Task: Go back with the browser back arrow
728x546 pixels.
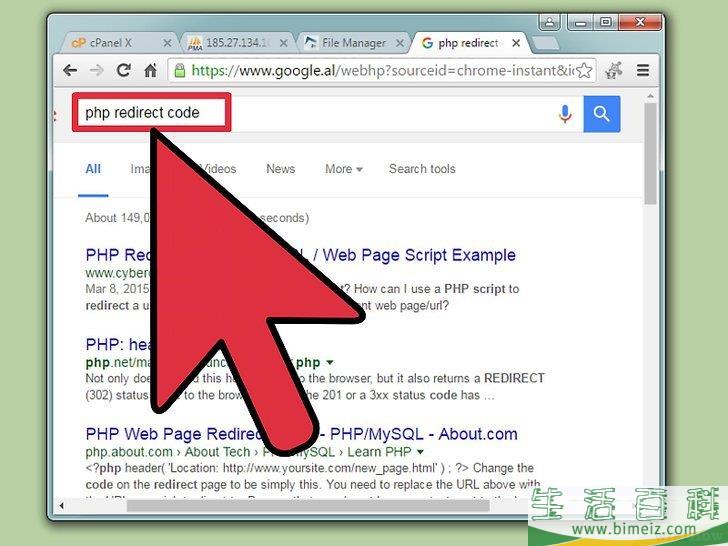Action: [x=70, y=71]
